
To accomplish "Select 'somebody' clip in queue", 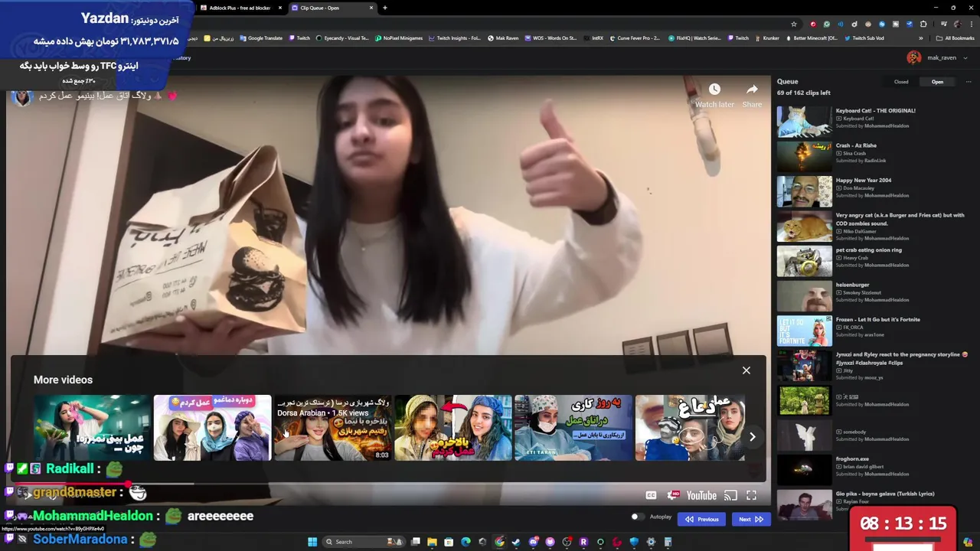I will click(x=854, y=432).
